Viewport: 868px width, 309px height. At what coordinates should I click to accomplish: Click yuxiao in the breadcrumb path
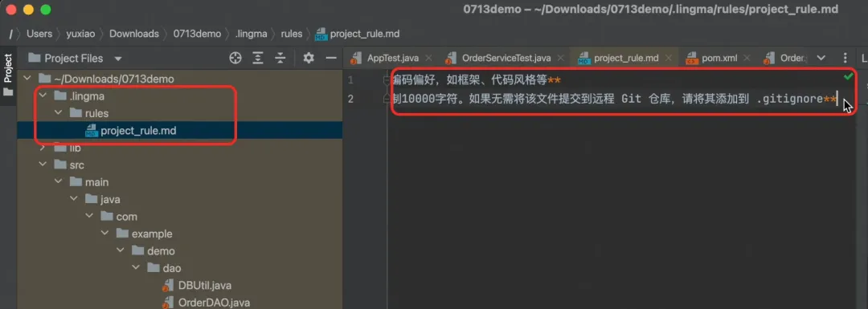point(81,34)
